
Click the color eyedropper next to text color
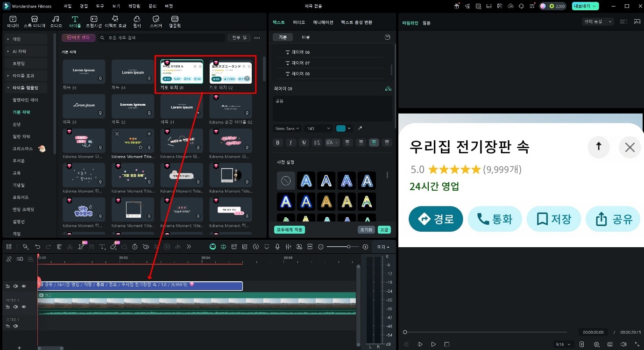point(360,128)
